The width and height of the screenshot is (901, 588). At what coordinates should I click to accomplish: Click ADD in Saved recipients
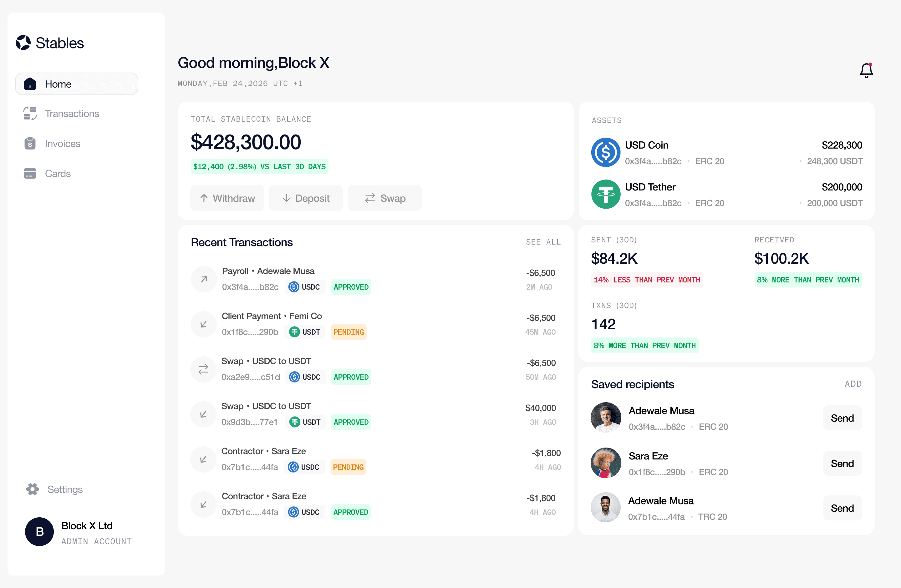(853, 384)
